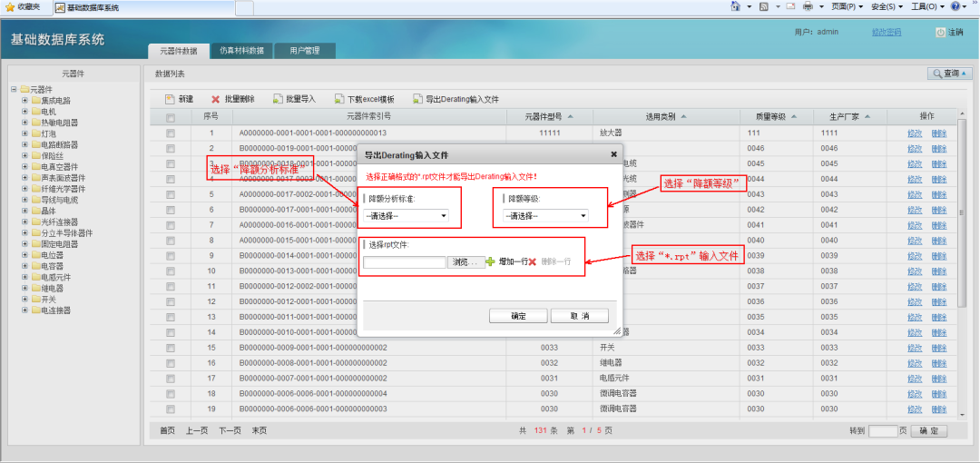
Task: Click the 保险丝 folder icon
Action: point(35,156)
